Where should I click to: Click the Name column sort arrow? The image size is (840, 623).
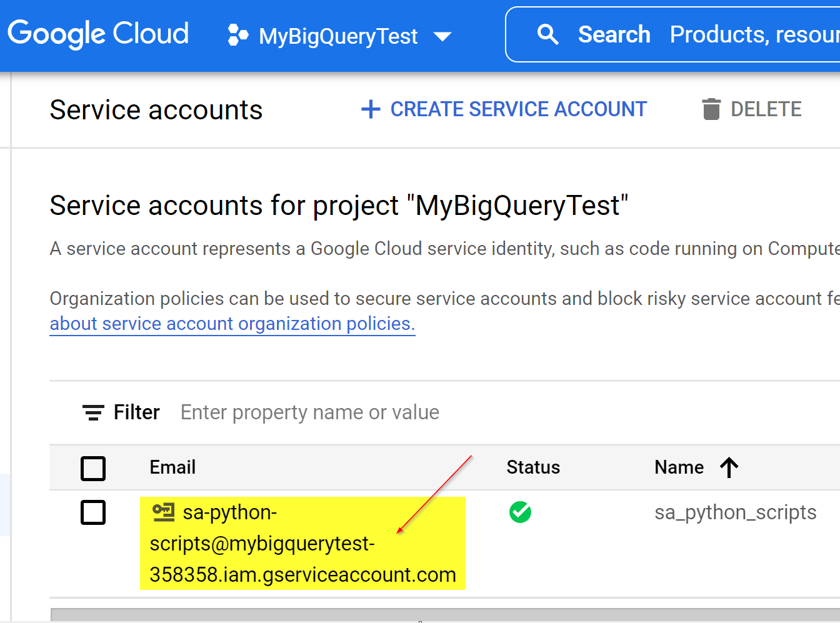[729, 467]
